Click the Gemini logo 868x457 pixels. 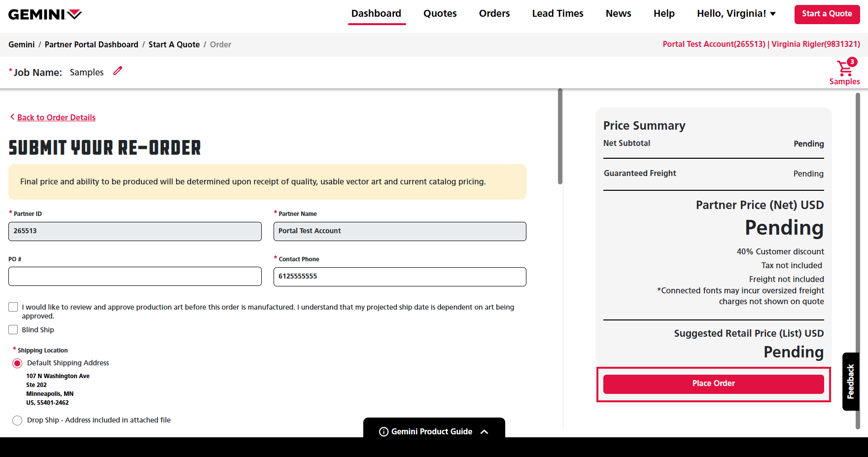(x=45, y=14)
